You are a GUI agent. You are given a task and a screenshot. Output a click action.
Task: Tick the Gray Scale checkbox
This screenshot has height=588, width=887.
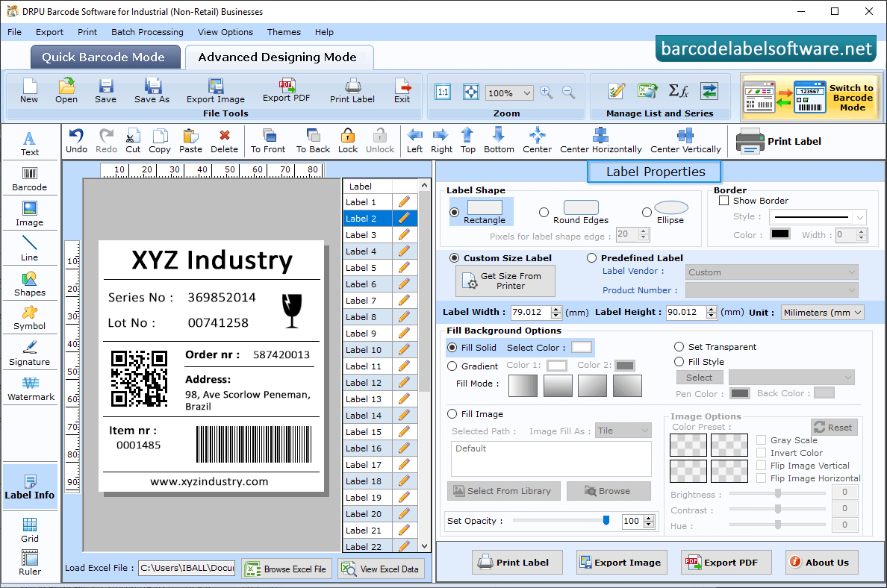[x=762, y=440]
